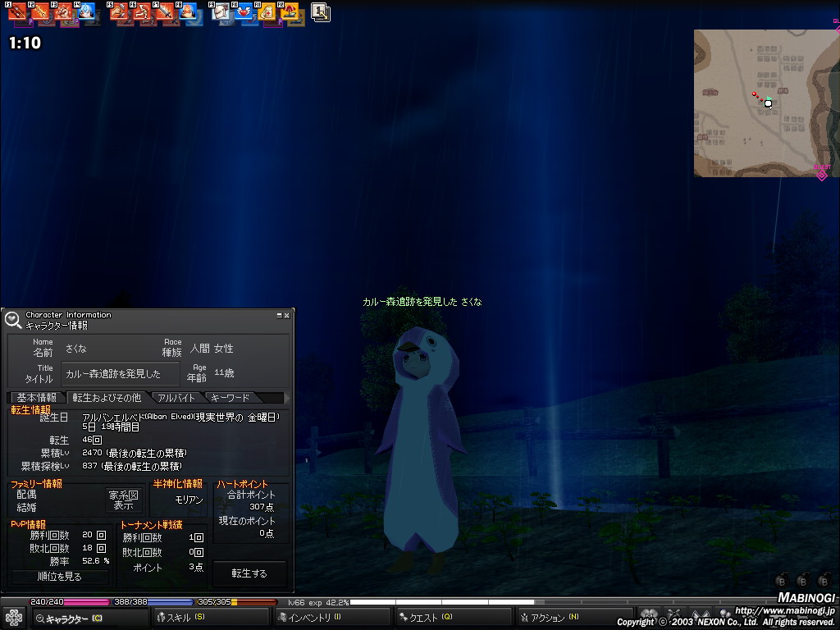Minimize the Character Information window

pos(279,316)
